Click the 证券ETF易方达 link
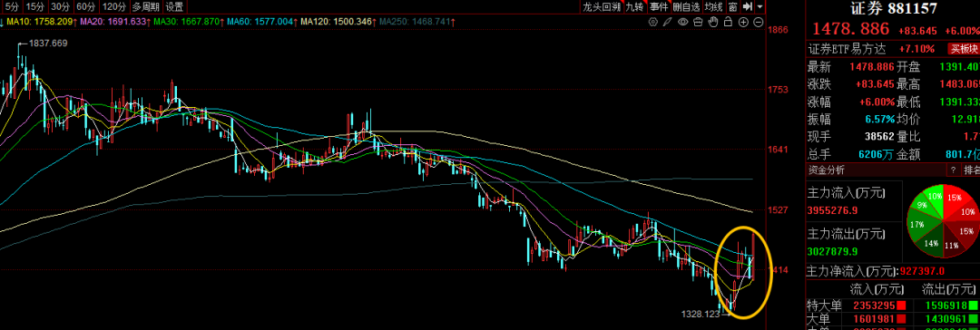Screen dimensions: 980x330 click(847, 49)
